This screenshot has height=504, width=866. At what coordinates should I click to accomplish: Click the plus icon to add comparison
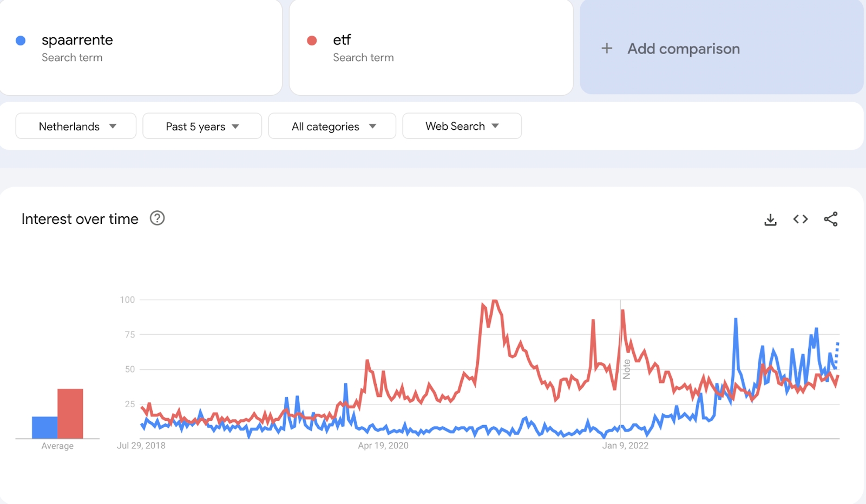tap(607, 49)
